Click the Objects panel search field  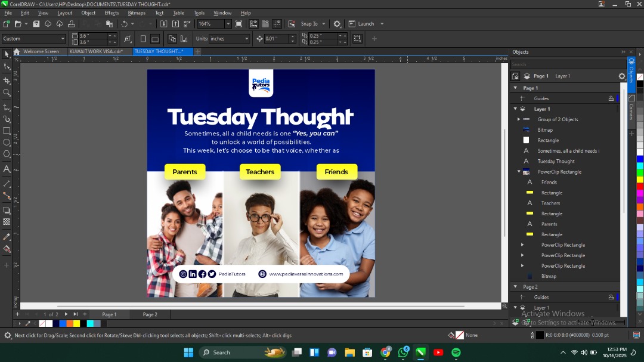(x=568, y=64)
